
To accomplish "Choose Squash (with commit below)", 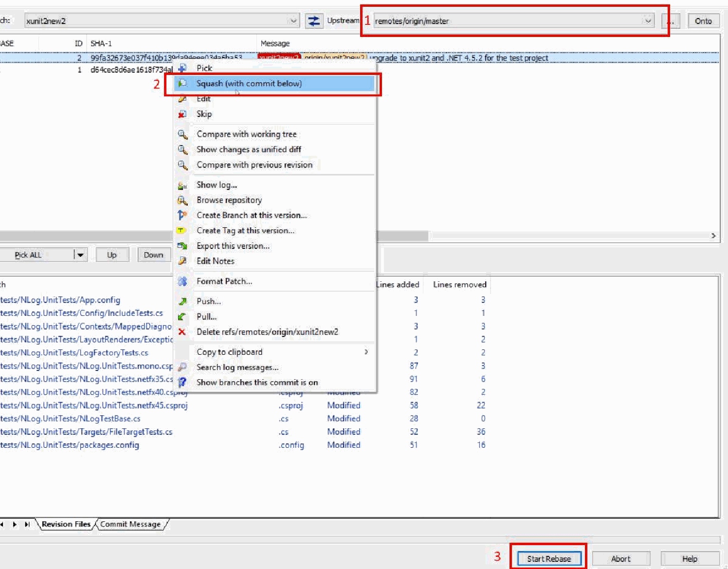I will [x=274, y=84].
